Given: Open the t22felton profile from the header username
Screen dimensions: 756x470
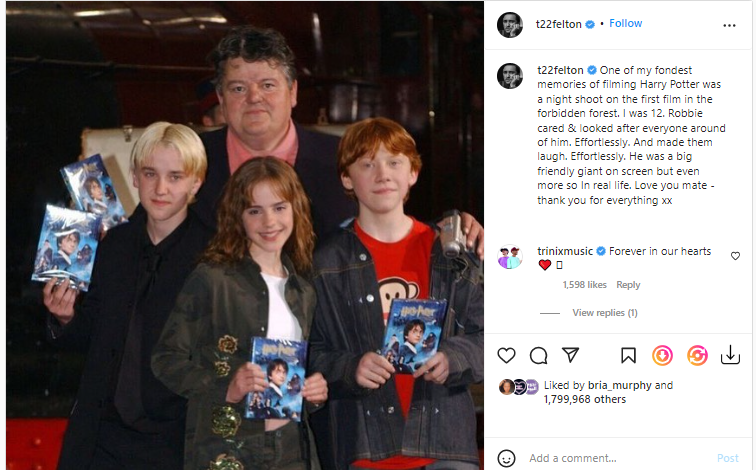Looking at the screenshot, I should tap(558, 24).
